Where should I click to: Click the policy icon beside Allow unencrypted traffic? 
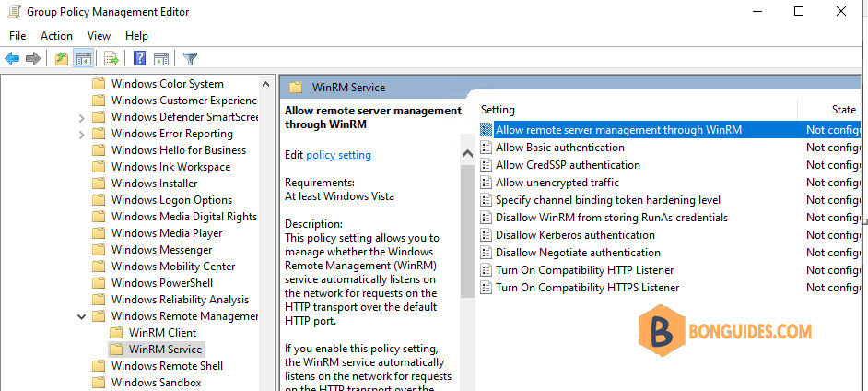[x=486, y=183]
